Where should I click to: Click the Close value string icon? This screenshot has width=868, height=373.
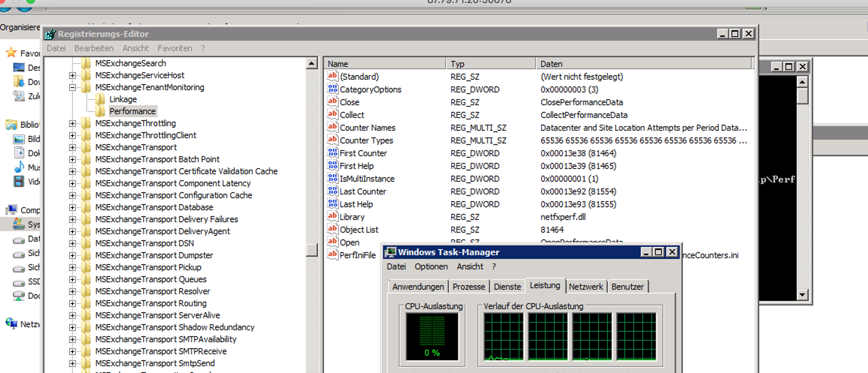332,102
